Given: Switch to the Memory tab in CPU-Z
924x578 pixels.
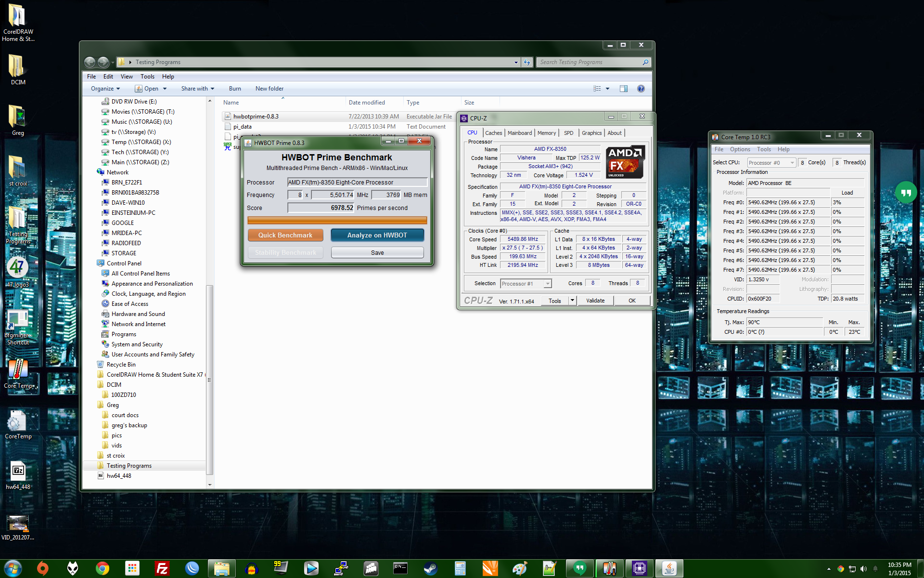Looking at the screenshot, I should click(547, 133).
